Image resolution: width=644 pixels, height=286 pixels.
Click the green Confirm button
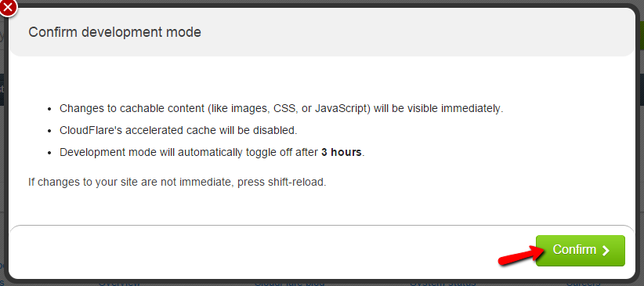click(581, 250)
